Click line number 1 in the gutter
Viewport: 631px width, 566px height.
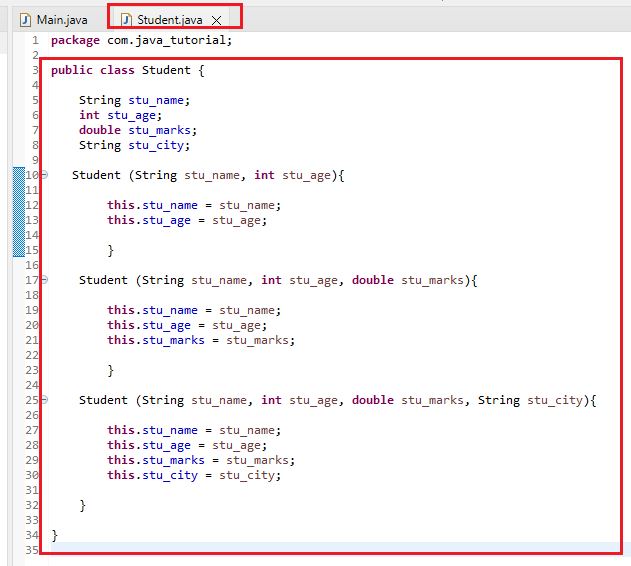click(x=35, y=40)
